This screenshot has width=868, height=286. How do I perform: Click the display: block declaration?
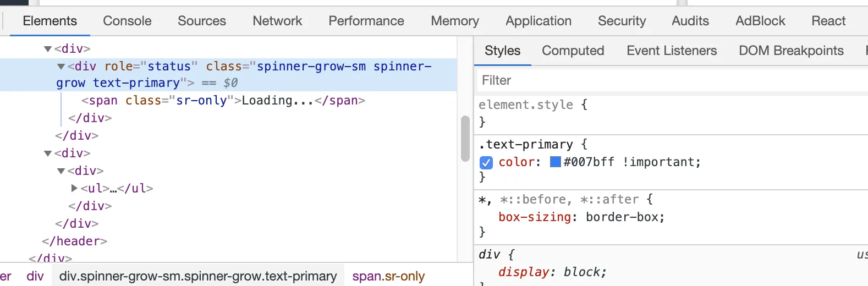553,272
